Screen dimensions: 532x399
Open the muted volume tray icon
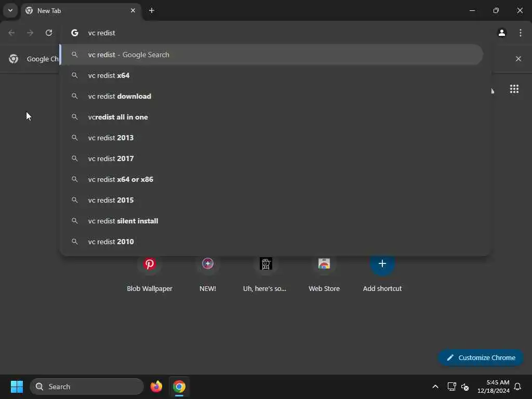point(465,387)
